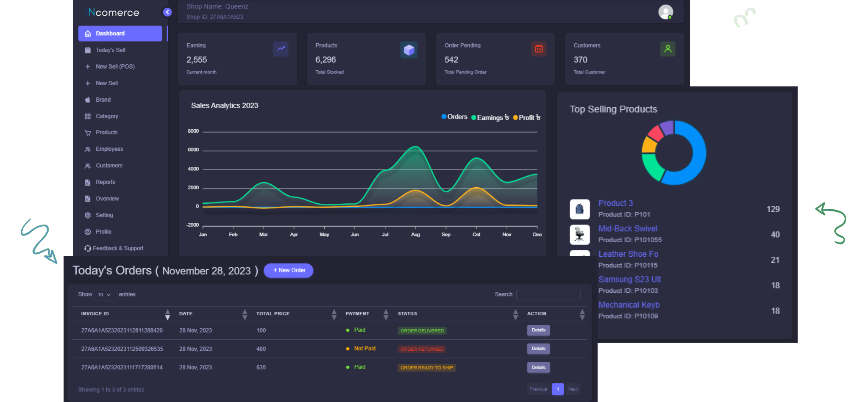Open the Samsung S23 Ult product link

tap(629, 280)
